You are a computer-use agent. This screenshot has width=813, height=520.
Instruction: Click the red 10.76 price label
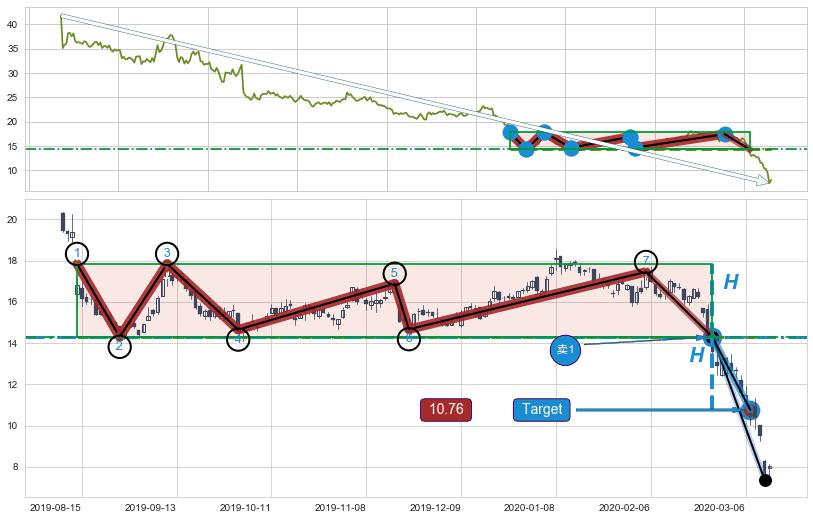pos(446,410)
